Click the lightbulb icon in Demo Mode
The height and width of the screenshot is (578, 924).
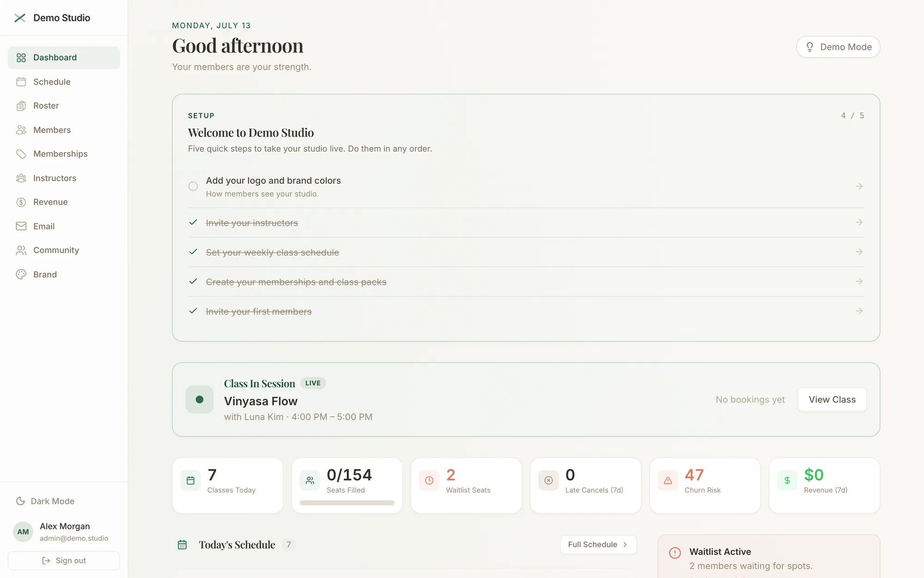pos(810,47)
